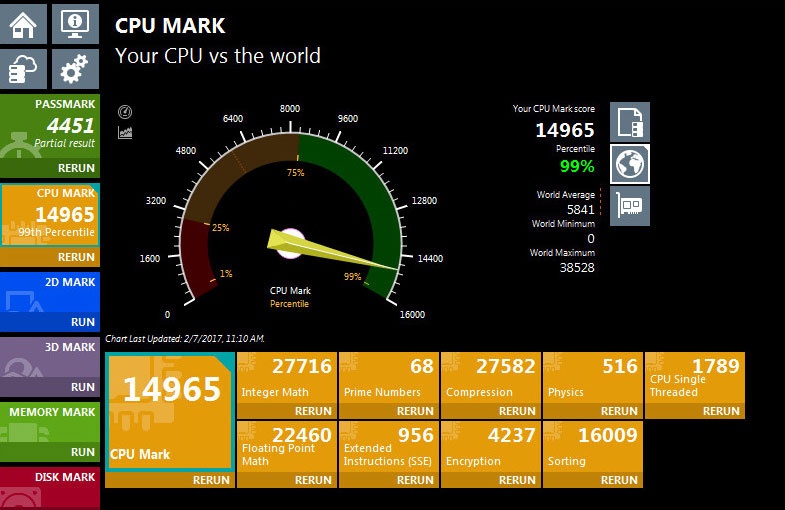This screenshot has width=785, height=510.
Task: Click the World Minimum 0 value
Action: (x=591, y=238)
